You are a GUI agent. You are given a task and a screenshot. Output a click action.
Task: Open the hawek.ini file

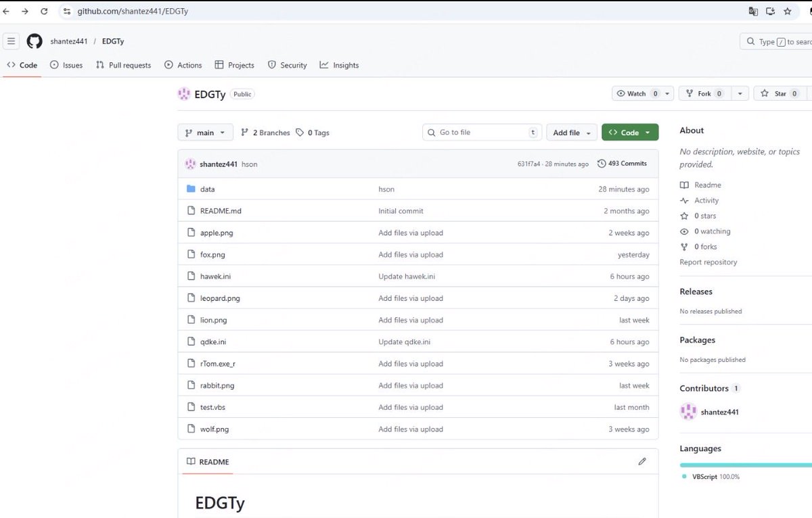click(215, 277)
